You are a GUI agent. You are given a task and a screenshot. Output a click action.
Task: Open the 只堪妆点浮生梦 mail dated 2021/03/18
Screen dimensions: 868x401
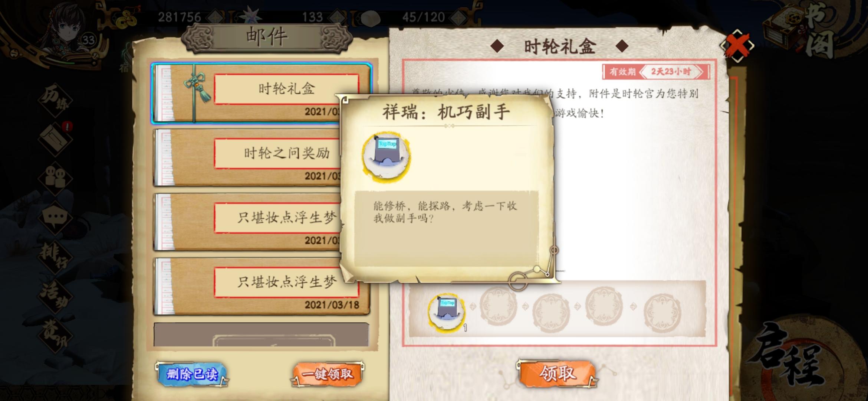coord(262,287)
